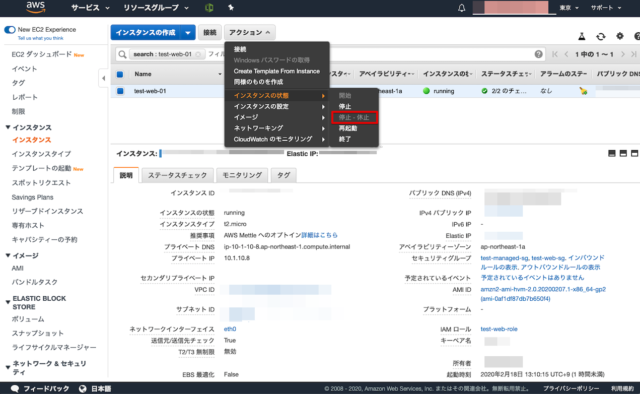Click the インスタンスの作成 button

tap(146, 33)
